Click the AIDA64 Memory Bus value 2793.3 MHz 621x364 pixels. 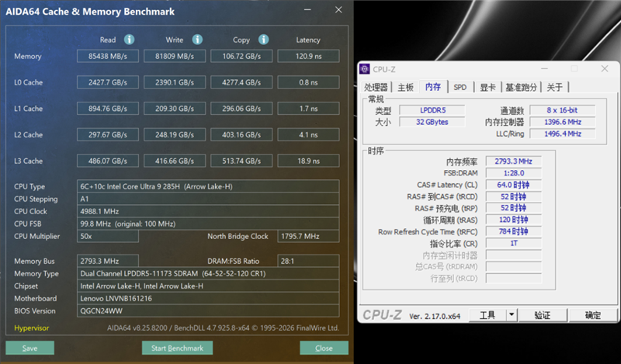[x=108, y=261]
